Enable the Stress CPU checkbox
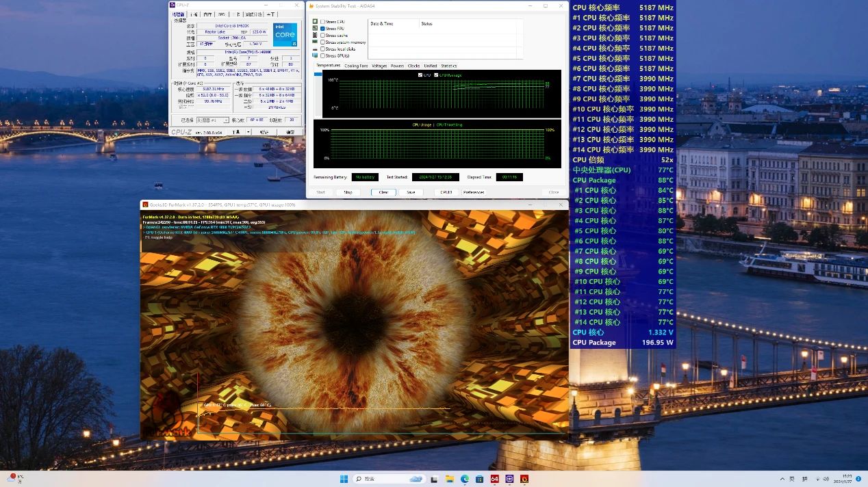 [x=323, y=22]
